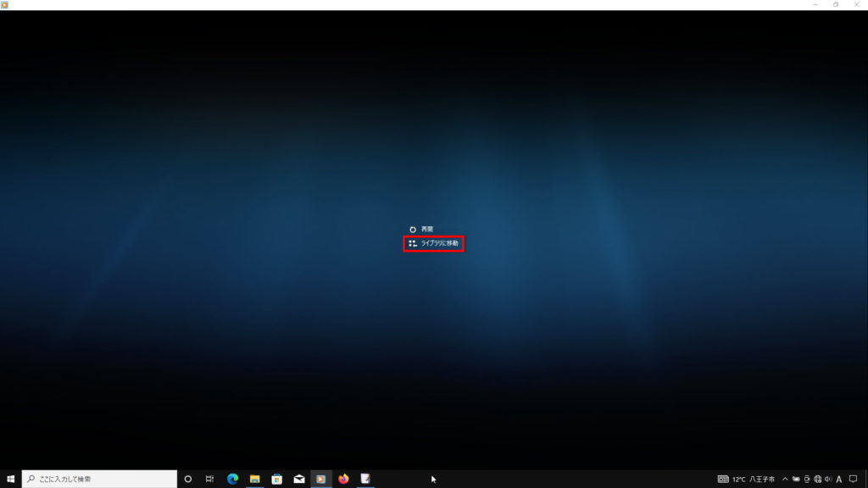Launch Microsoft Edge from the taskbar
This screenshot has width=868, height=488.
[x=232, y=479]
